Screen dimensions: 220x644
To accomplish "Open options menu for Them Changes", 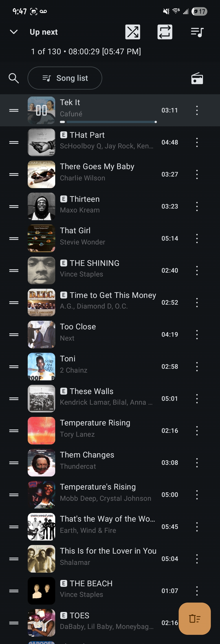I will (x=197, y=463).
